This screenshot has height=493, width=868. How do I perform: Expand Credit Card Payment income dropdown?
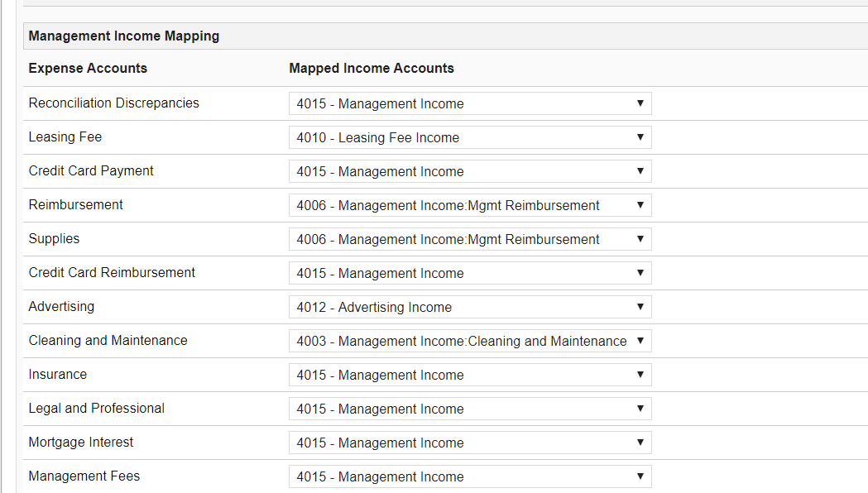point(470,171)
